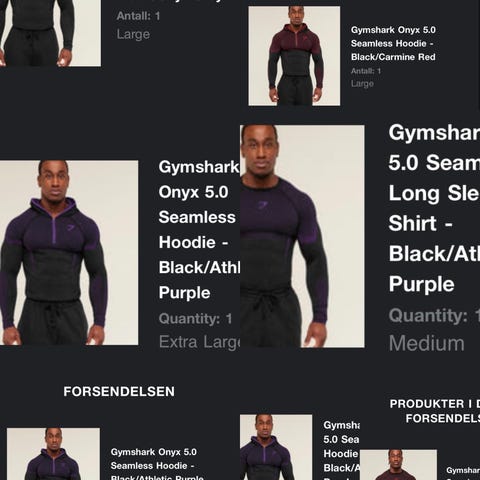Select the 'Medium' size label
This screenshot has height=480, width=480.
(x=427, y=343)
